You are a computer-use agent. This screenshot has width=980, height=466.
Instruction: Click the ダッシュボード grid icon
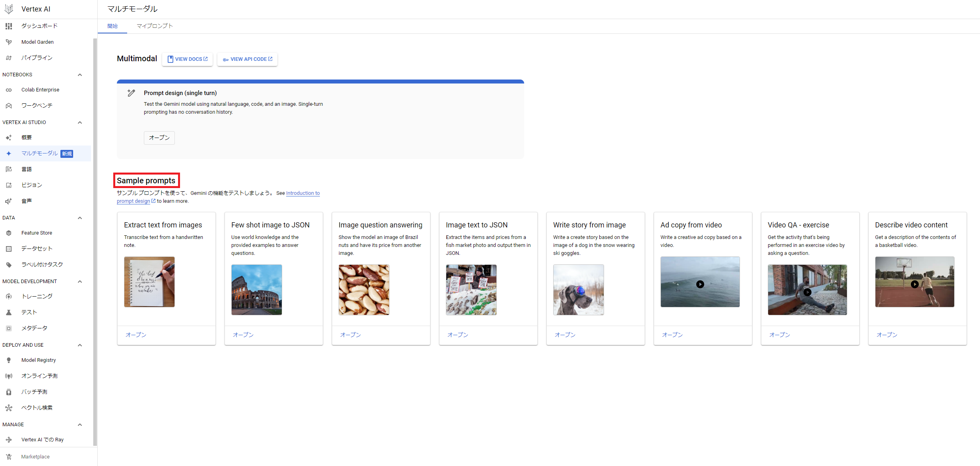coord(9,26)
